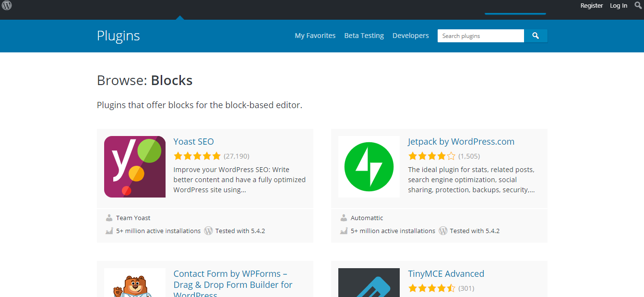
Task: Click the 'Browse: Blocks' heading
Action: [145, 80]
